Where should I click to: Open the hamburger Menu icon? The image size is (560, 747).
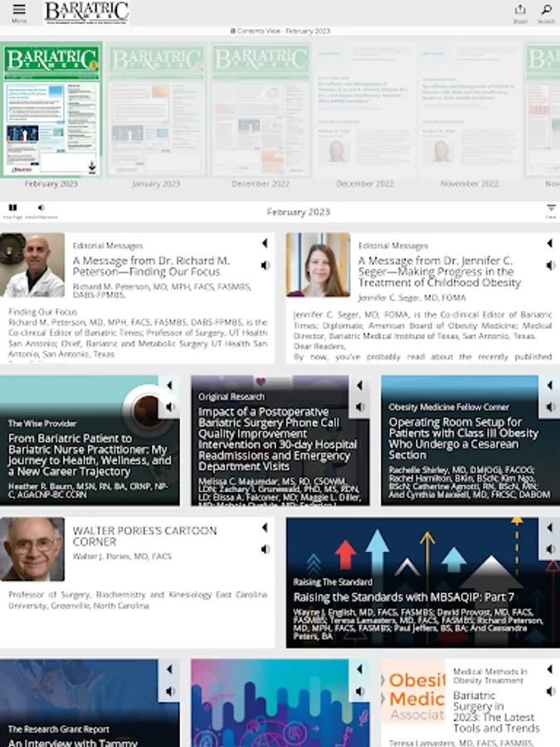(x=19, y=9)
